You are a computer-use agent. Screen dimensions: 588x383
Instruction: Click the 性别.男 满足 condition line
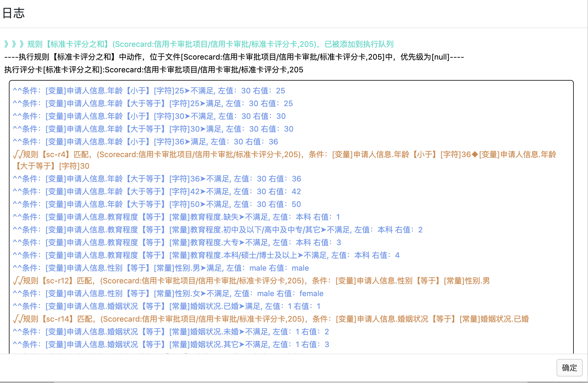click(160, 268)
